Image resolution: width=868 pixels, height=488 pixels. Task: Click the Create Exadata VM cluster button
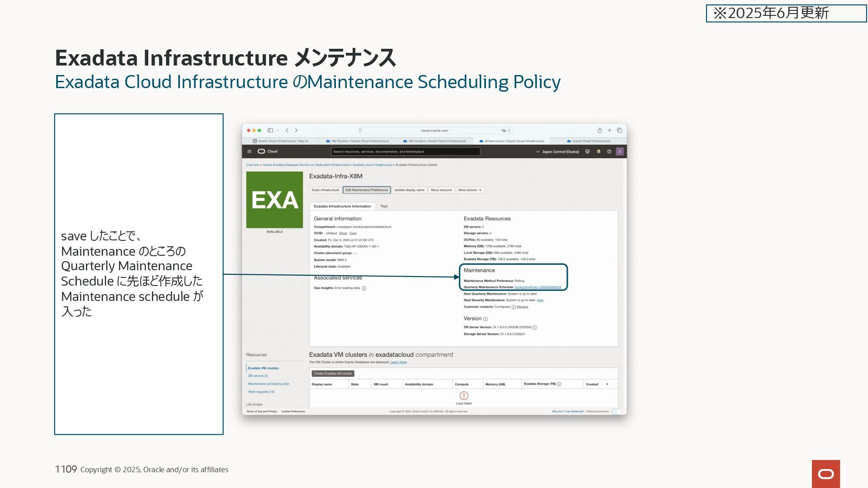click(x=333, y=374)
